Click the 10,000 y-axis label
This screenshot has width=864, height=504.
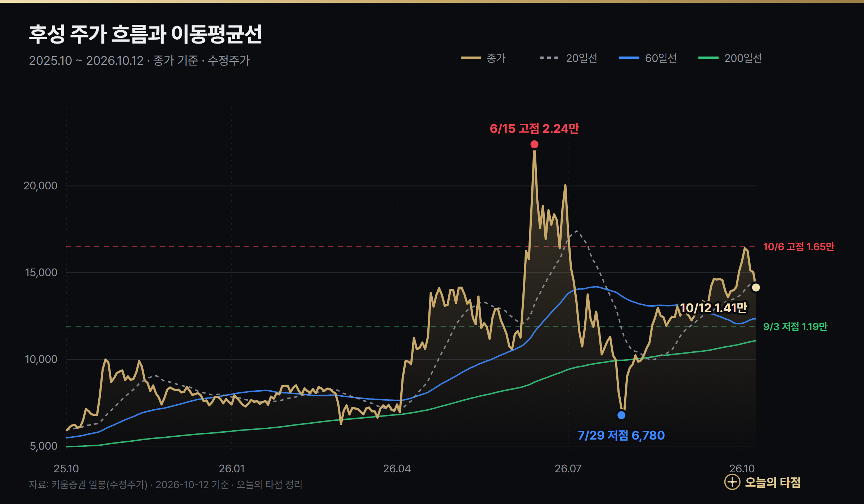pyautogui.click(x=41, y=359)
